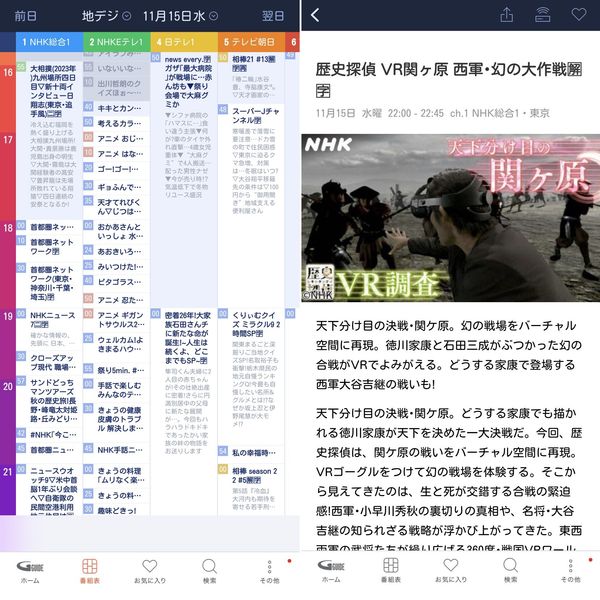Tap the 歴史探偵 VR関ヶ原 program title

[448, 80]
